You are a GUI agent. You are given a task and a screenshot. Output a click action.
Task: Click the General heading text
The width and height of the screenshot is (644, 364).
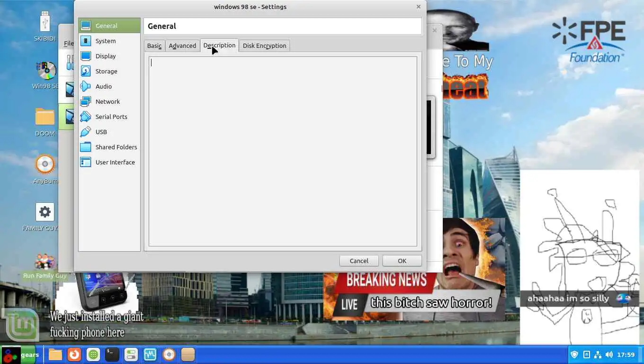point(162,26)
